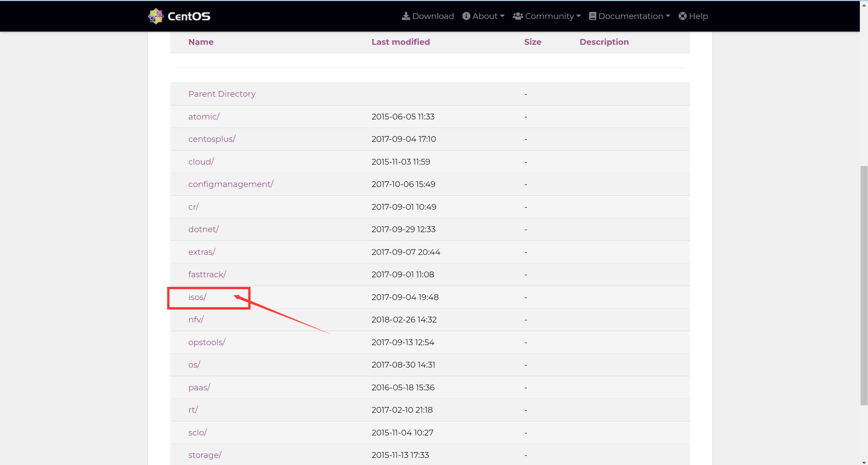Sort listing by Last modified

coord(400,42)
